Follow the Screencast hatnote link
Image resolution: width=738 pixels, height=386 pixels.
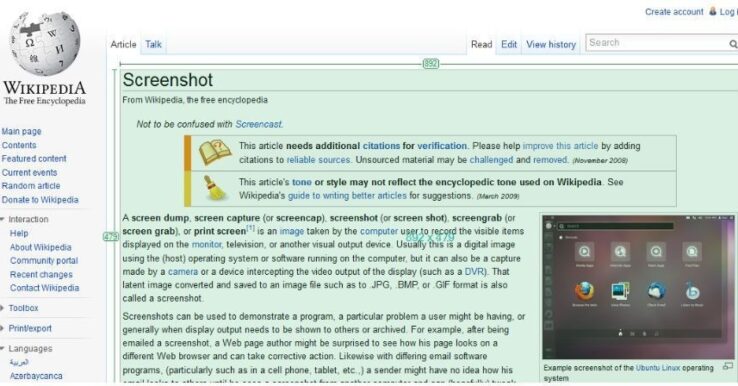point(258,124)
